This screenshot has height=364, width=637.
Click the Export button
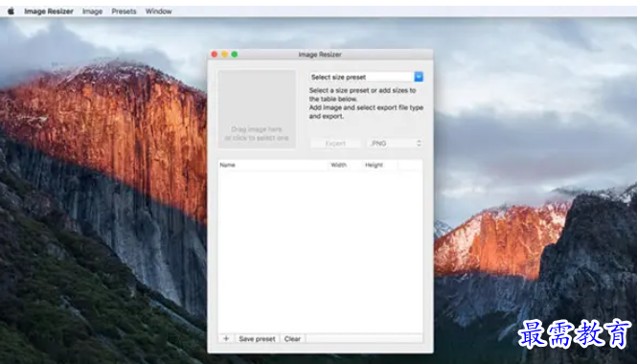click(x=335, y=144)
